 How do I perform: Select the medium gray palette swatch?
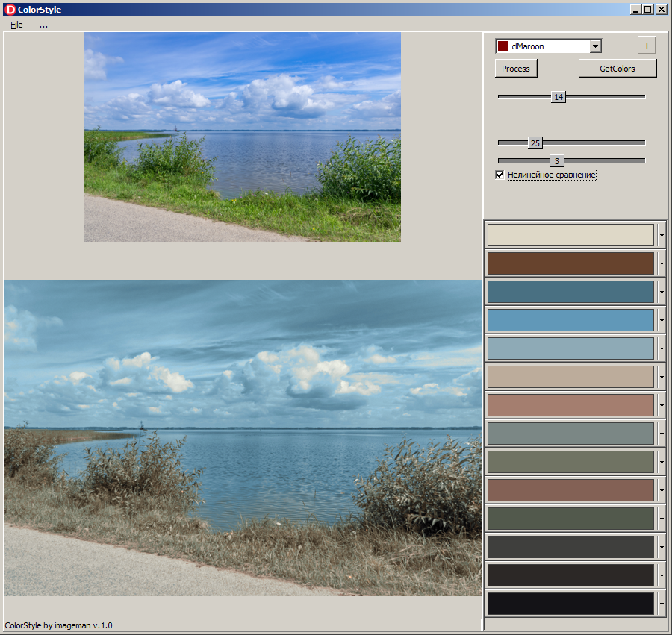[570, 434]
